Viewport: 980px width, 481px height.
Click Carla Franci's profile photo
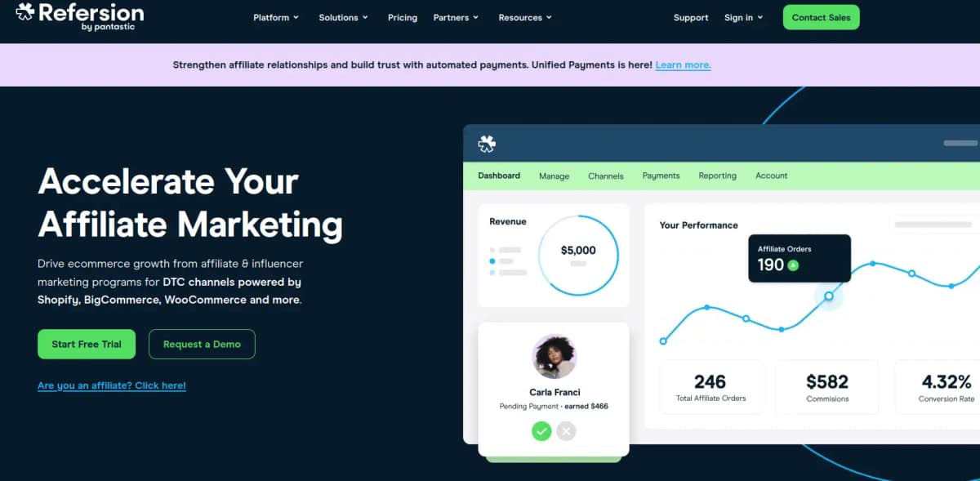[555, 357]
